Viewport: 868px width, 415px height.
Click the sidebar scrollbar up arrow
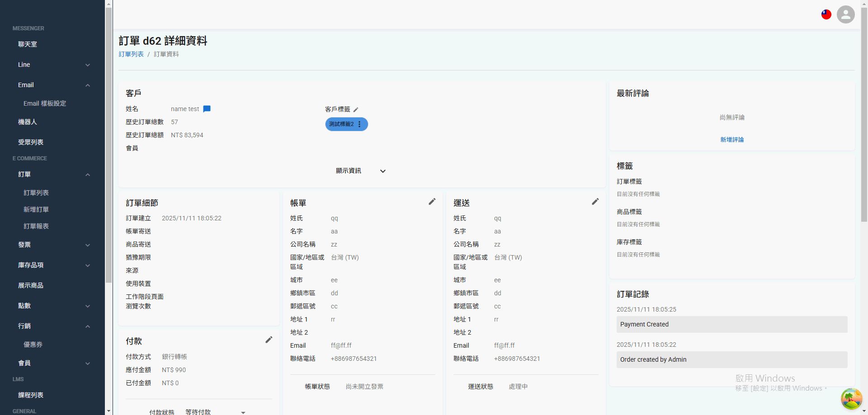[108, 4]
